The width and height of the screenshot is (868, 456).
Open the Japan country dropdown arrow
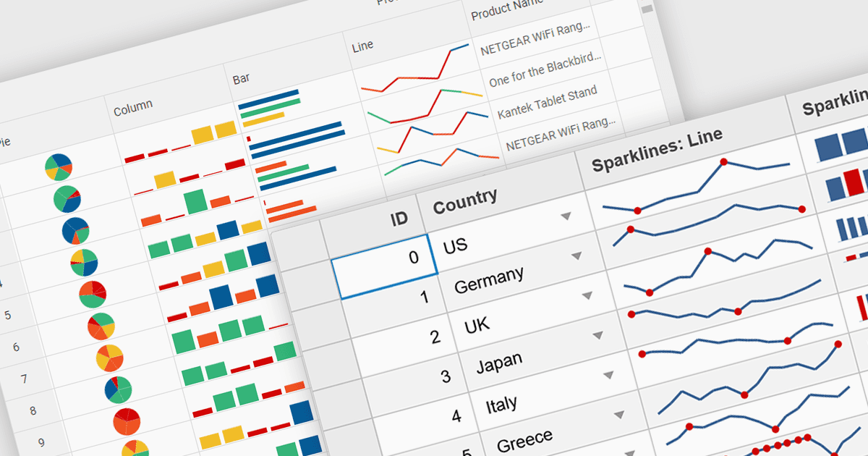pos(597,335)
